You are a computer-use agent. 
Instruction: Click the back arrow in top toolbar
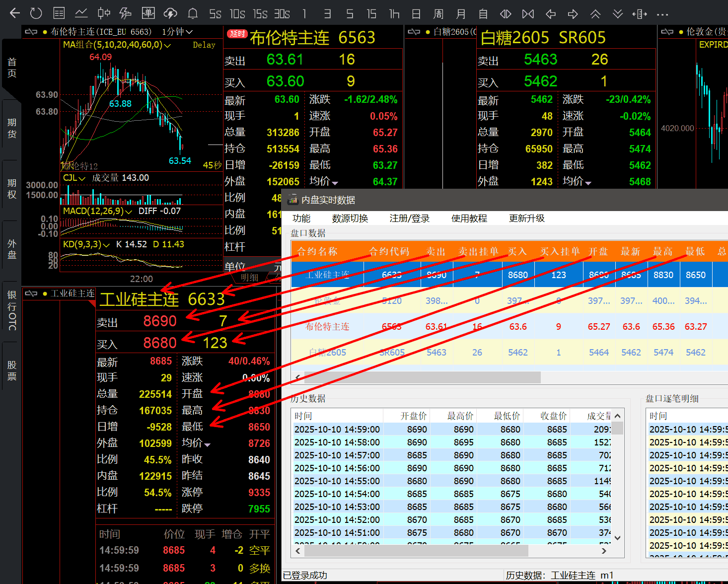tap(15, 13)
